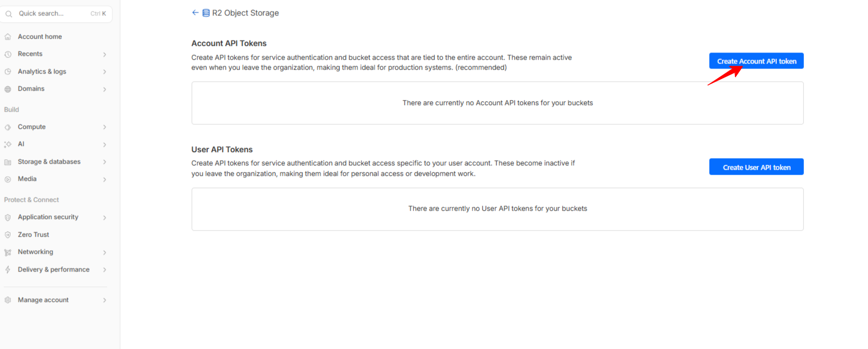
Task: Expand the Application security chevron
Action: pos(104,217)
